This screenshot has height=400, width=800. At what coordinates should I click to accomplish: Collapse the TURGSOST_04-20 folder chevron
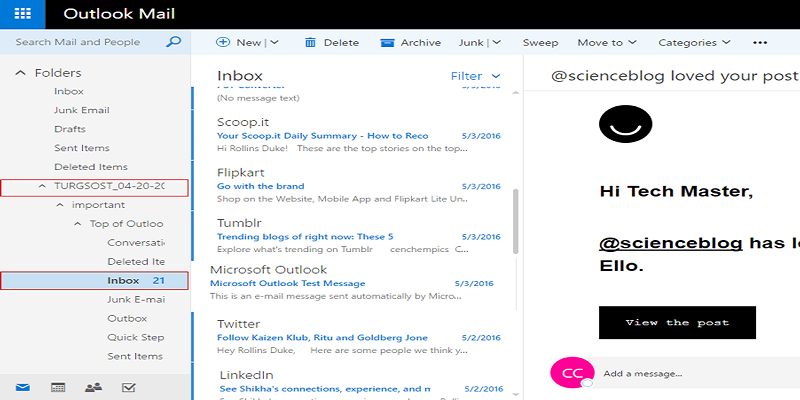tap(42, 186)
